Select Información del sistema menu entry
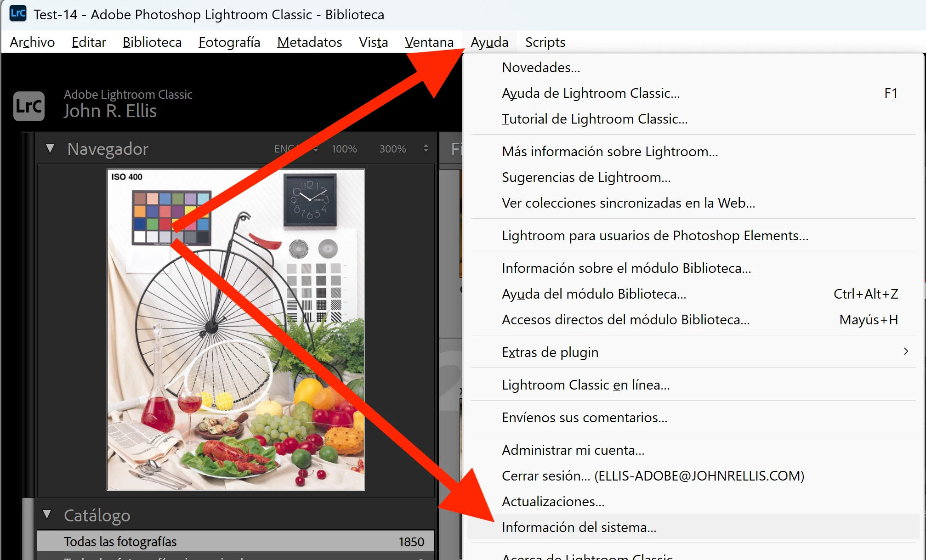Screen dimensions: 926x560 579,527
